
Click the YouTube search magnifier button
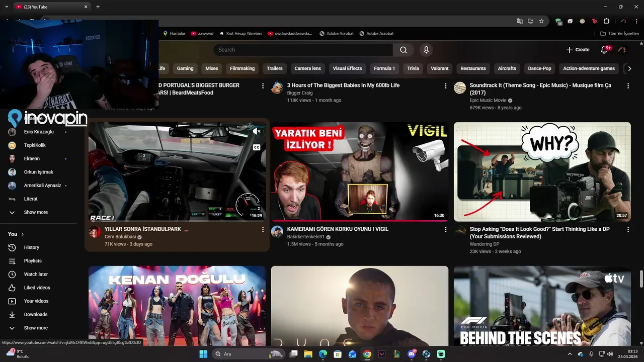pyautogui.click(x=404, y=50)
